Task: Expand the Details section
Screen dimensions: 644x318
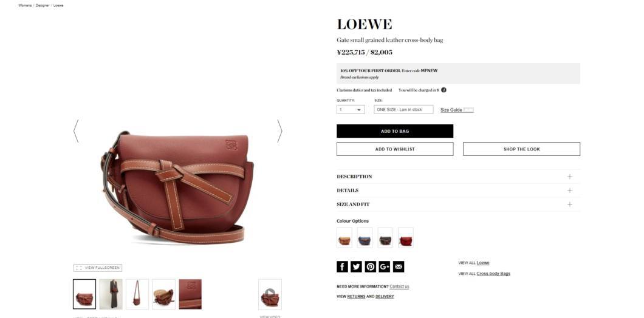Action: coord(458,191)
